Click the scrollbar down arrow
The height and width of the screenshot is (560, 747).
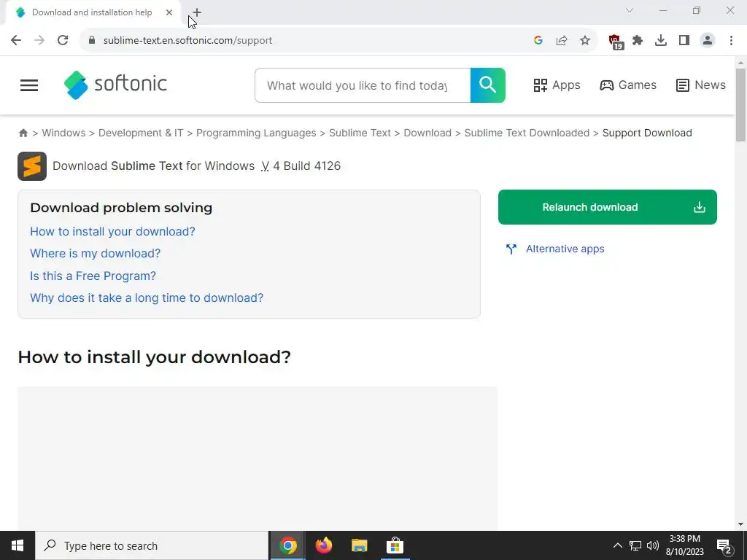tap(740, 524)
